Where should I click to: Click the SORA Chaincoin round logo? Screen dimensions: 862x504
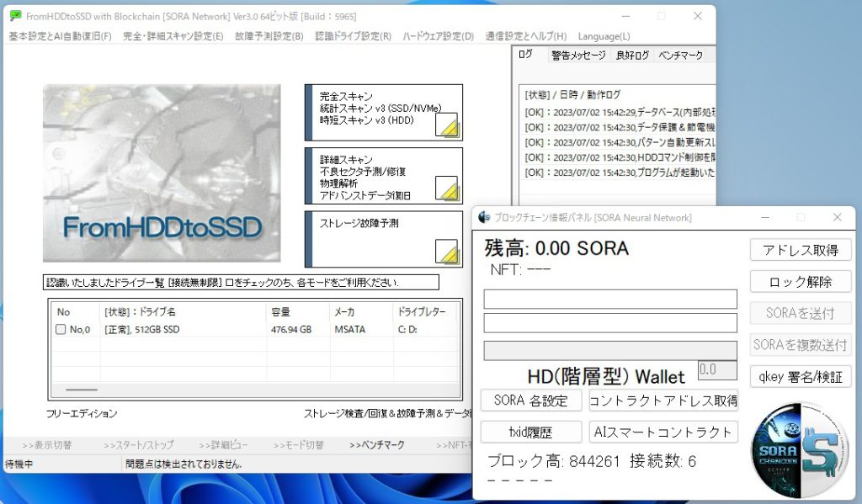(801, 449)
